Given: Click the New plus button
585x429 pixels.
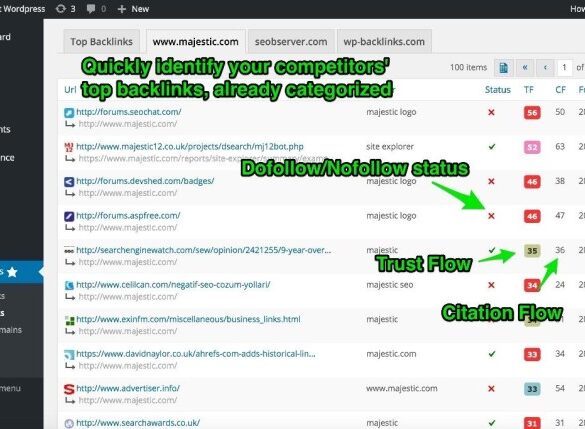Looking at the screenshot, I should coord(133,9).
